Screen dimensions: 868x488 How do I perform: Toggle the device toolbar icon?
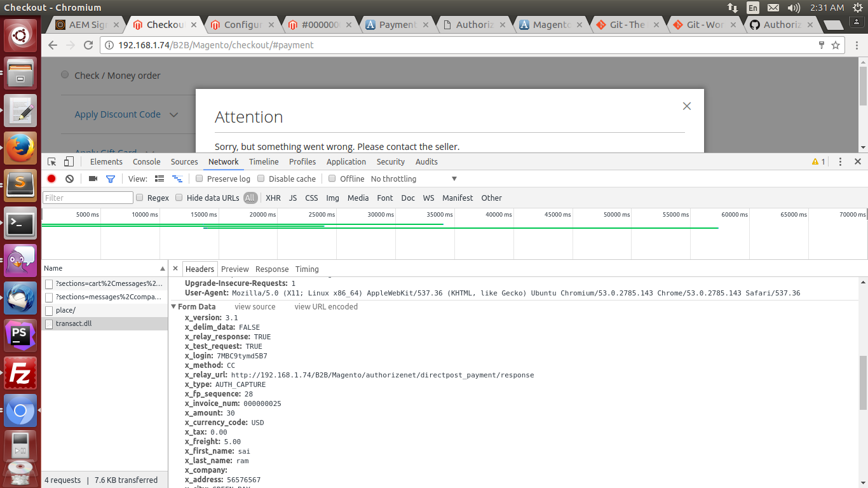click(x=69, y=162)
